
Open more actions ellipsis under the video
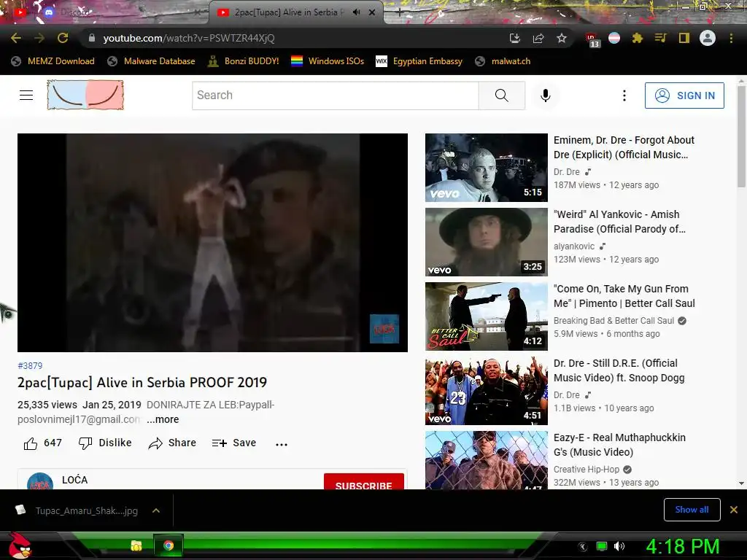(282, 444)
